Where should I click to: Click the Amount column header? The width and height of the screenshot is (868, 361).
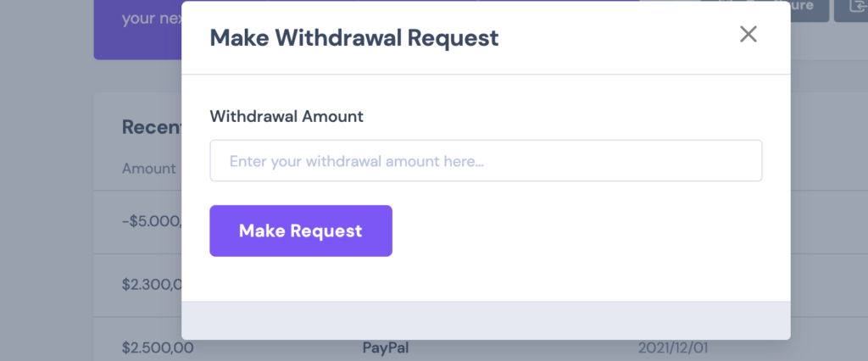[148, 169]
